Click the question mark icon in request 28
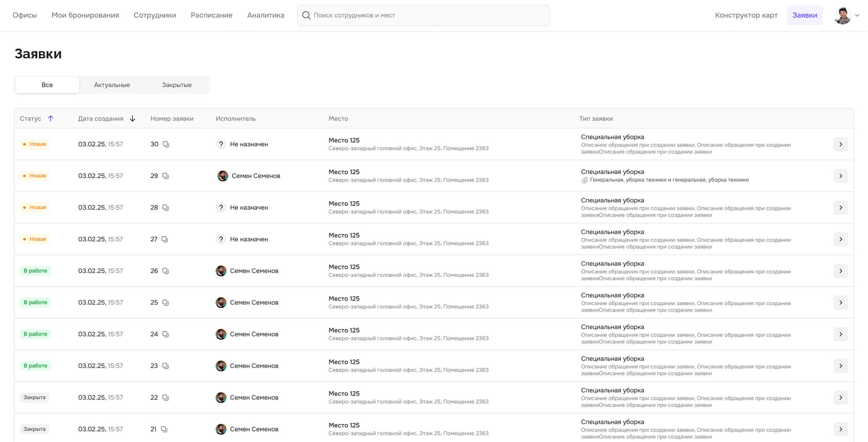868x442 pixels. coord(221,208)
